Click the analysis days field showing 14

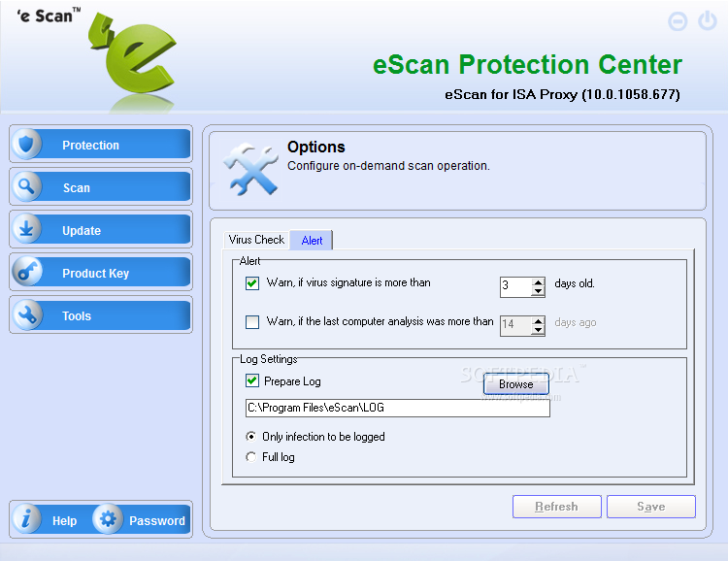(515, 325)
